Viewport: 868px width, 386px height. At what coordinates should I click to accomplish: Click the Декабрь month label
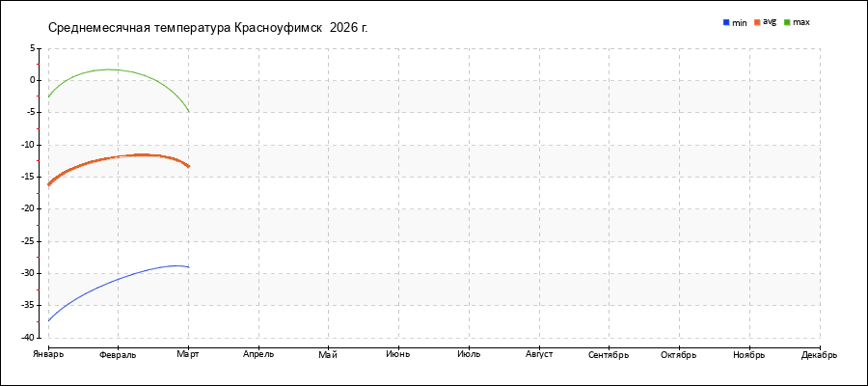click(x=818, y=354)
